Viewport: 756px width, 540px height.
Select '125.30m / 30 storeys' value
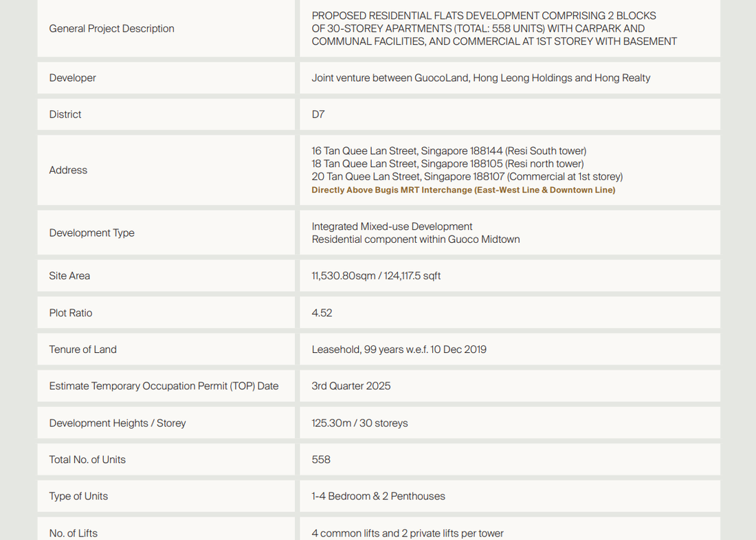359,423
